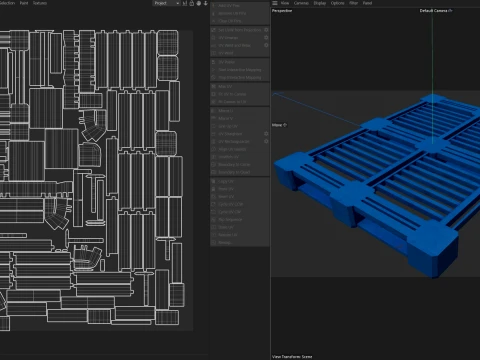Open UV Rectangularize gear settings

[x=266, y=142]
